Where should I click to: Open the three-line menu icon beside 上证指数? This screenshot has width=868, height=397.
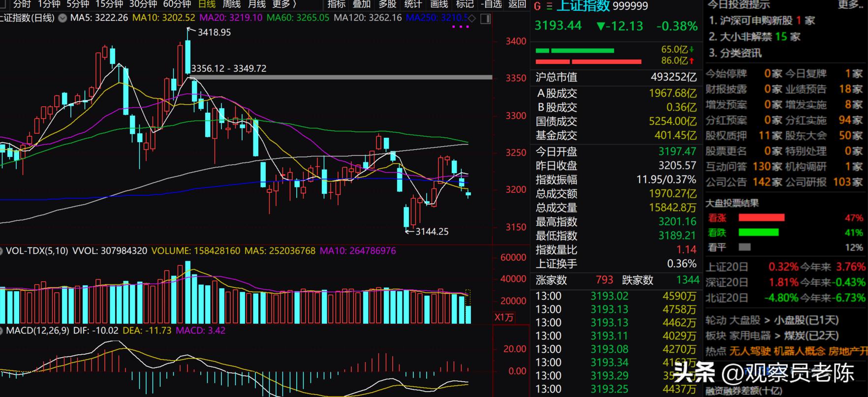click(550, 6)
